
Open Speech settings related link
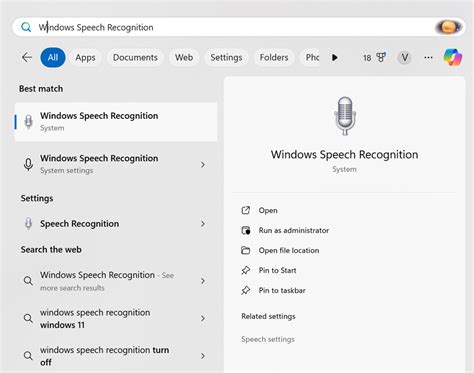(268, 339)
